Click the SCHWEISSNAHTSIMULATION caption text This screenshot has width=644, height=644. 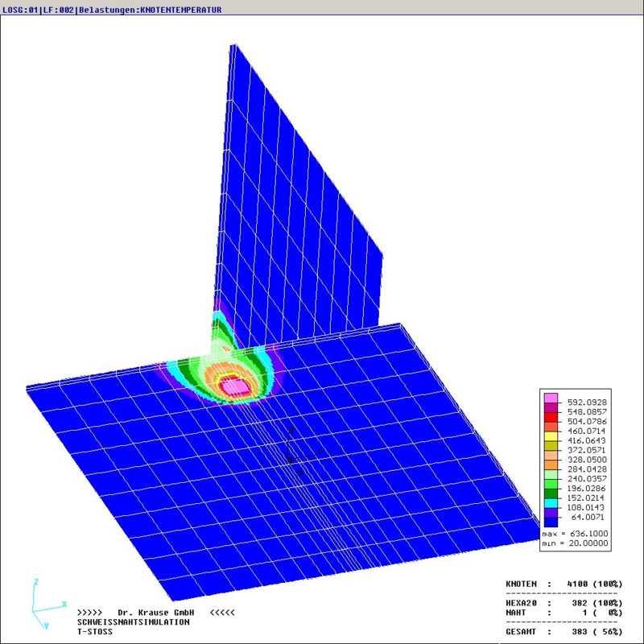pyautogui.click(x=134, y=622)
